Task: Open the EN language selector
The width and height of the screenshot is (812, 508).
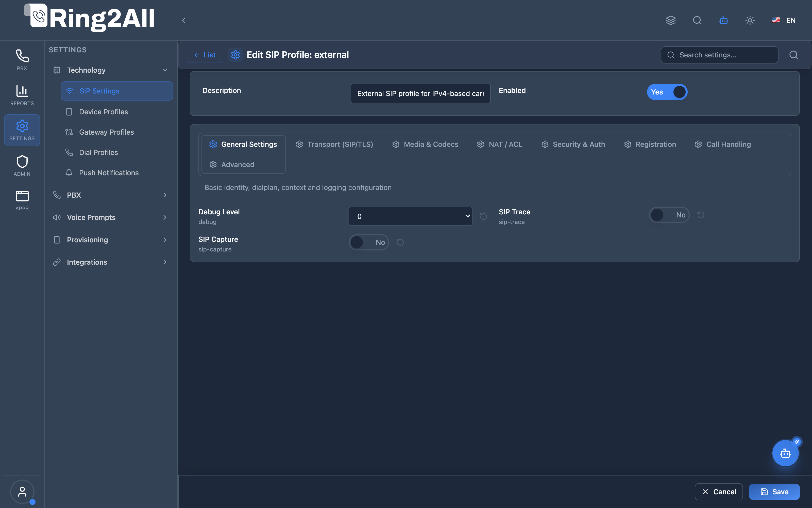Action: [x=784, y=21]
